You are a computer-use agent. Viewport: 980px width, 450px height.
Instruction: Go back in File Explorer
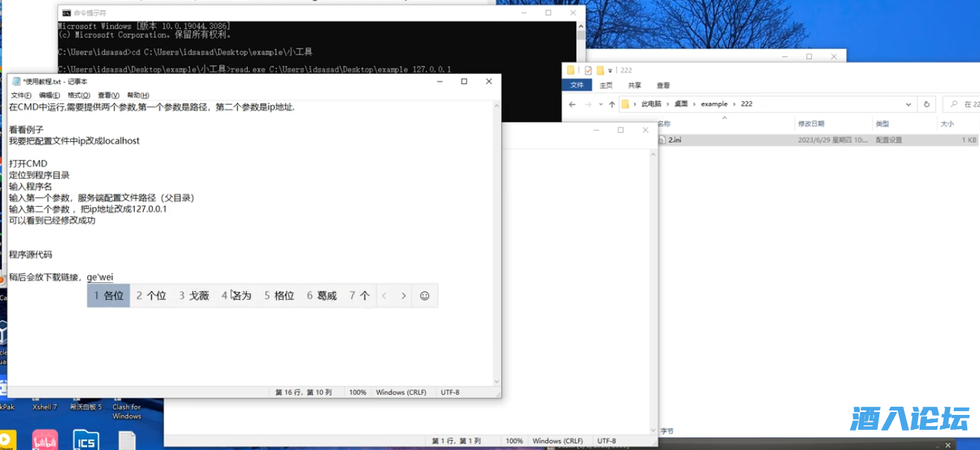[x=571, y=104]
